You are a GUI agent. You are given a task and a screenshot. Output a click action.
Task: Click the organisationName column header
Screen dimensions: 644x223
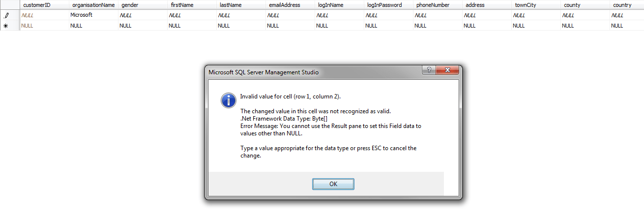(93, 5)
